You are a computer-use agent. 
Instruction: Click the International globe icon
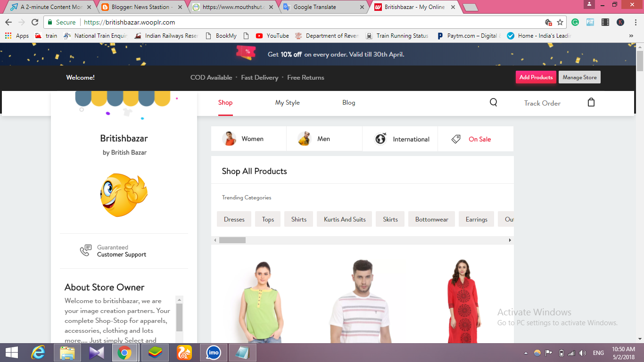coord(380,139)
